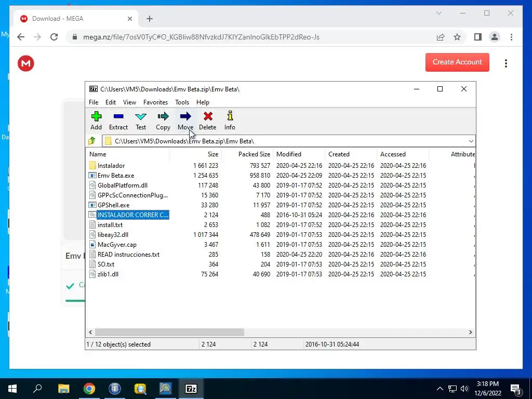Select the GlobalPlatform.dll file
This screenshot has width=532, height=399.
click(x=123, y=185)
